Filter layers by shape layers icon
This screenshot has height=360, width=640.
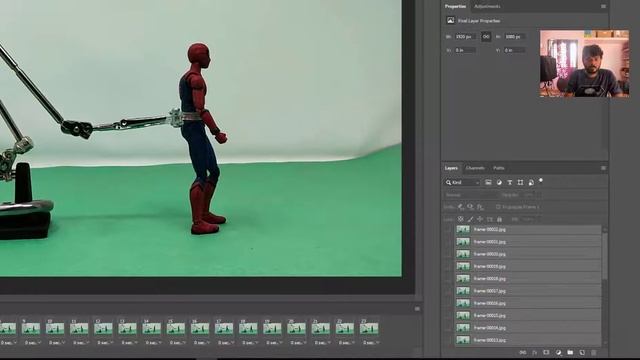point(520,182)
